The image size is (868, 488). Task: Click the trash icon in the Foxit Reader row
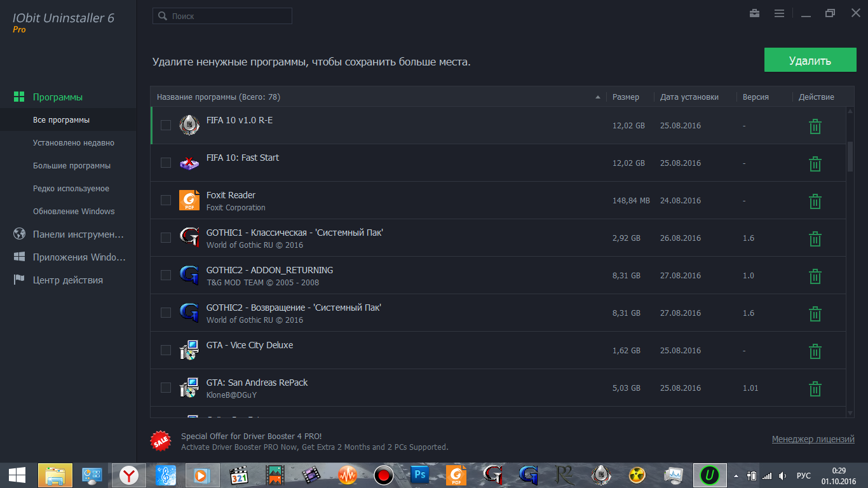(815, 201)
